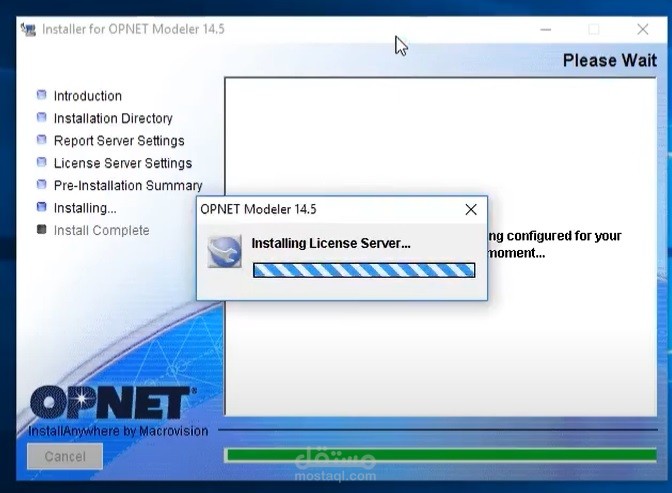Screen dimensions: 672x493
Task: Click the Please Wait heading
Action: click(609, 60)
